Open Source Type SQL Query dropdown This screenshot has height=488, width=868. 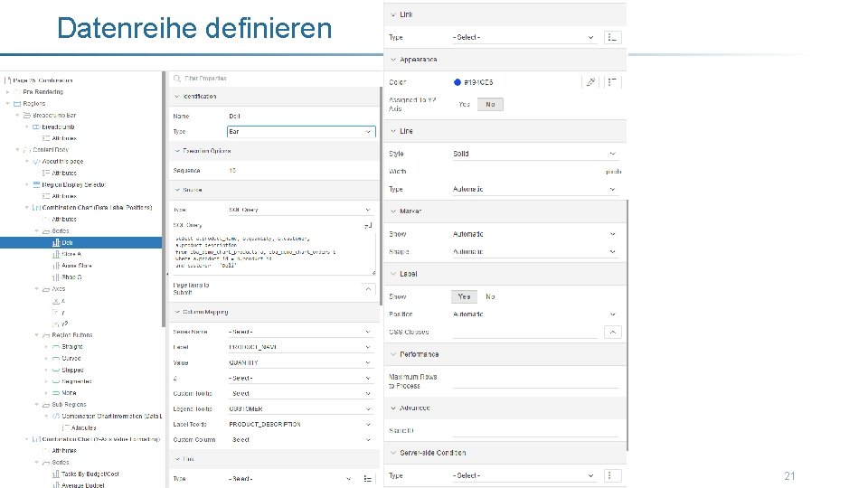click(x=300, y=210)
